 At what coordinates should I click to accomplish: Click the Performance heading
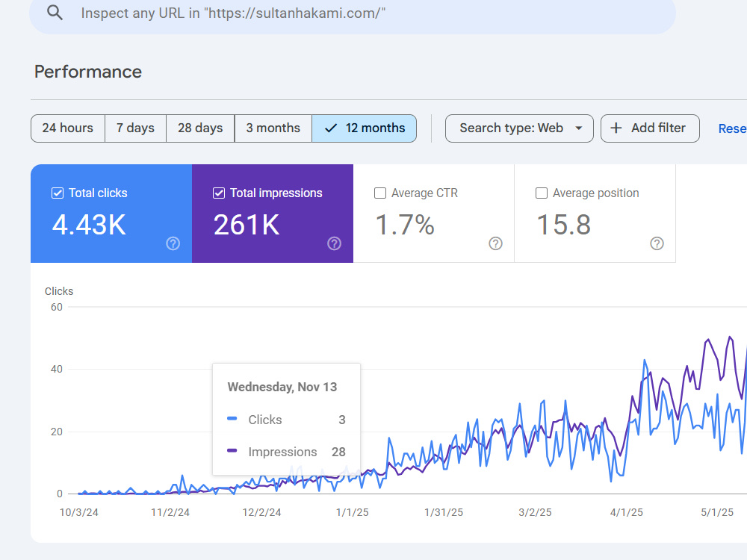[88, 72]
